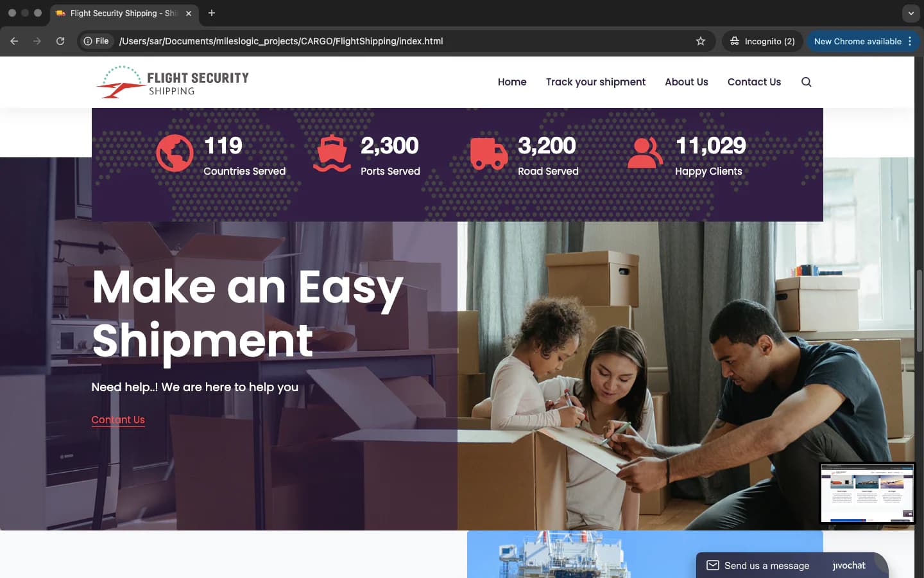Viewport: 924px width, 578px height.
Task: Close the Flight Security Shipping tab
Action: pyautogui.click(x=189, y=13)
